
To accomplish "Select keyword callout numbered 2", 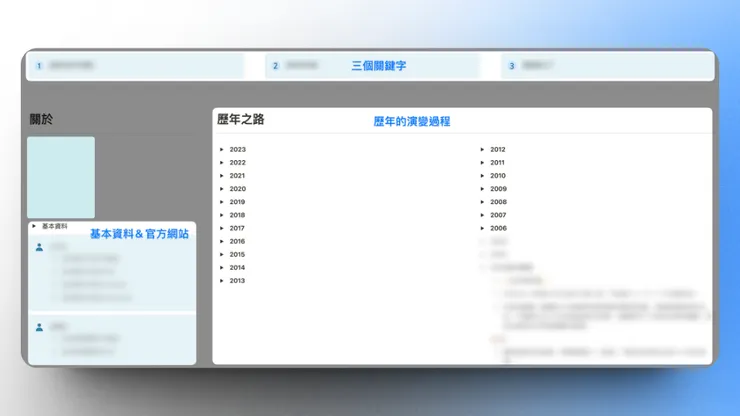I will coord(372,66).
